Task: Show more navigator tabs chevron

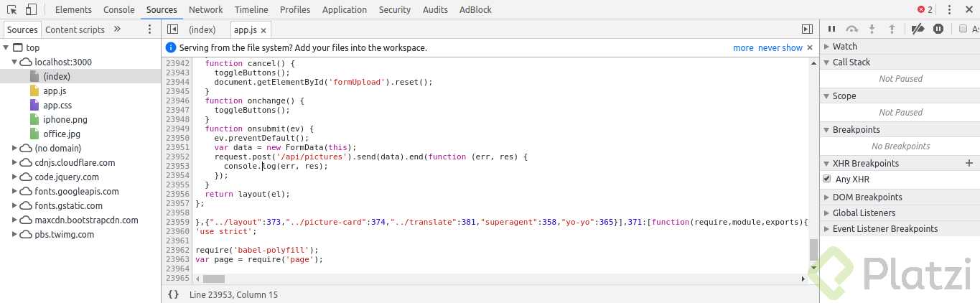Action: click(117, 29)
